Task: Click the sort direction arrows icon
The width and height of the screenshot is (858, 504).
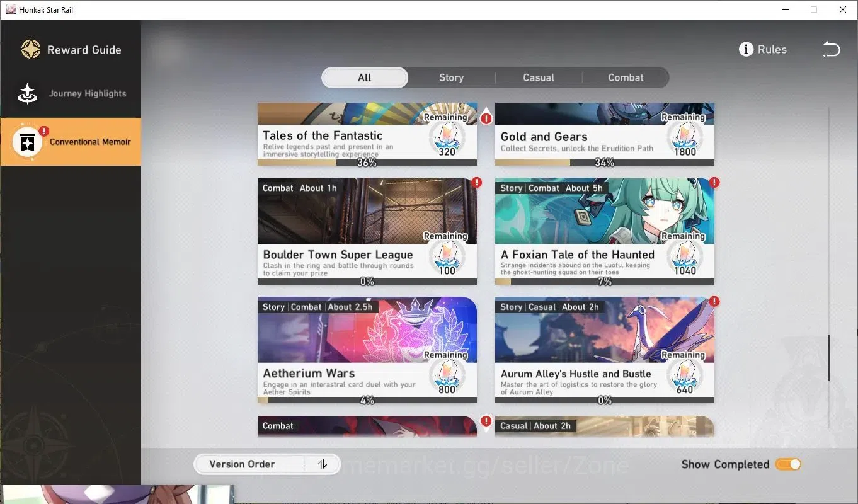Action: [323, 464]
